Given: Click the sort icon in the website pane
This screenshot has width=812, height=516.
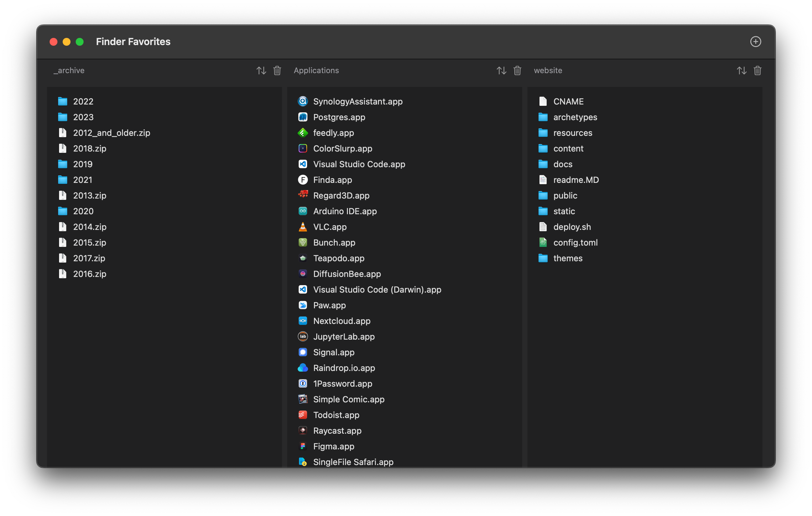Looking at the screenshot, I should (x=742, y=71).
